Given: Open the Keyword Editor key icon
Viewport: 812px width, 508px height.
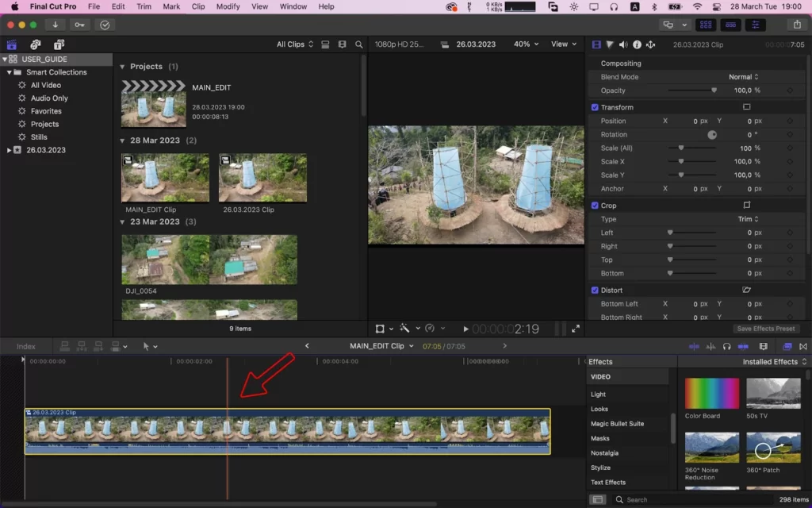Looking at the screenshot, I should tap(79, 25).
